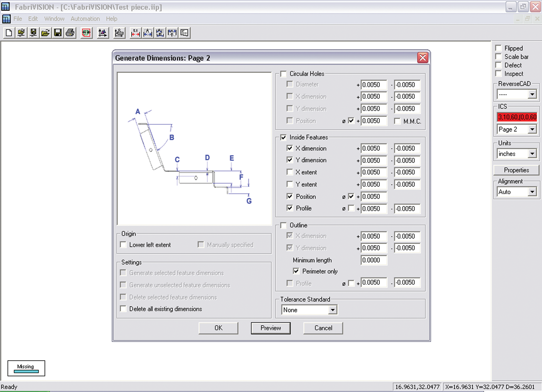Image resolution: width=542 pixels, height=392 pixels.
Task: Open the Alignment Auto dropdown
Action: tap(532, 192)
